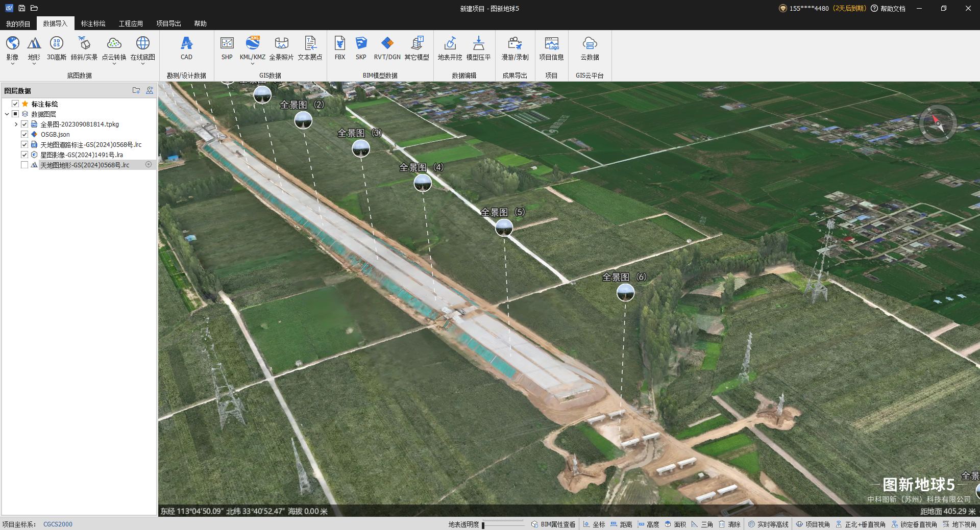Open the 全景照片 panorama import tool
980x530 pixels.
(x=281, y=44)
